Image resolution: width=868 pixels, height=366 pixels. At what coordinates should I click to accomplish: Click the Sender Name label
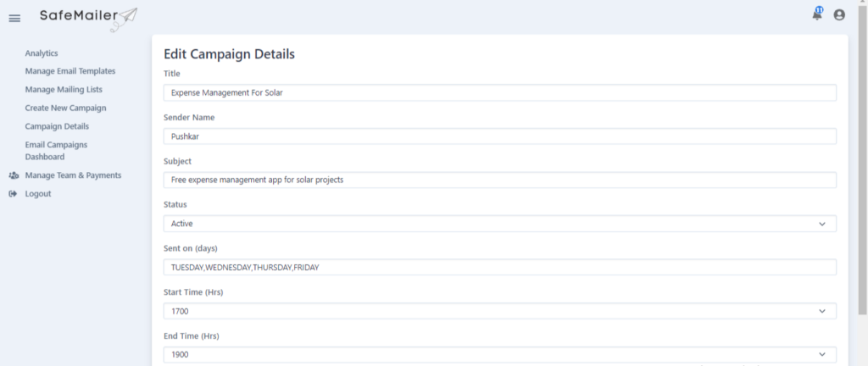click(x=189, y=117)
